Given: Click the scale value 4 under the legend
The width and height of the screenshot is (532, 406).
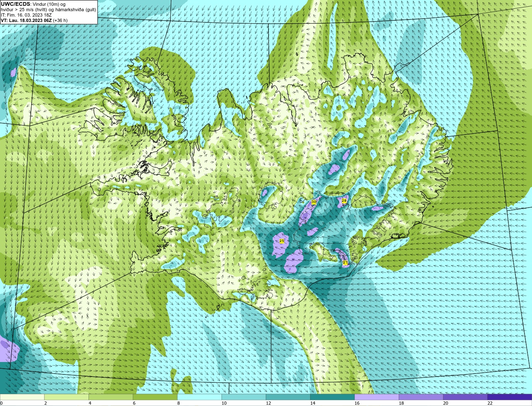Looking at the screenshot, I should tap(90, 403).
